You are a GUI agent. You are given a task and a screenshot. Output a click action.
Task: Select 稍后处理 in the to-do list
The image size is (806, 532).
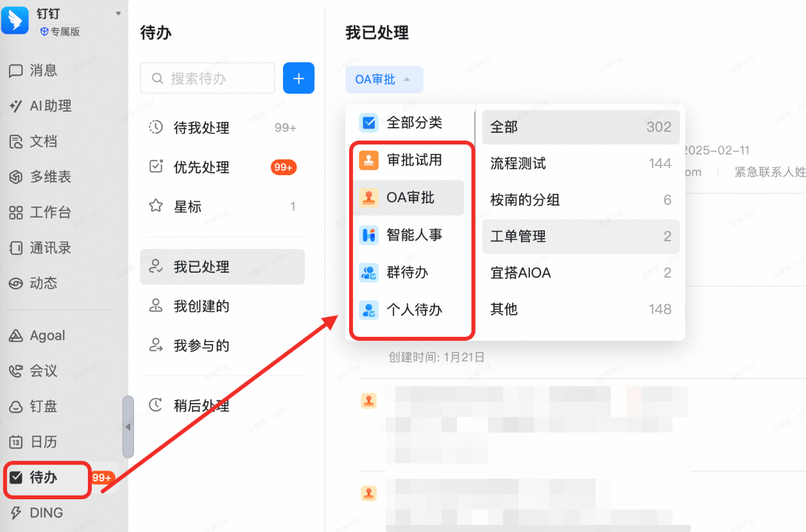pyautogui.click(x=222, y=406)
